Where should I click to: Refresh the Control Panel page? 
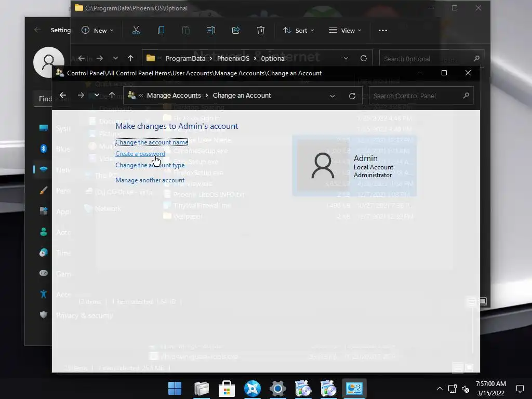click(352, 96)
